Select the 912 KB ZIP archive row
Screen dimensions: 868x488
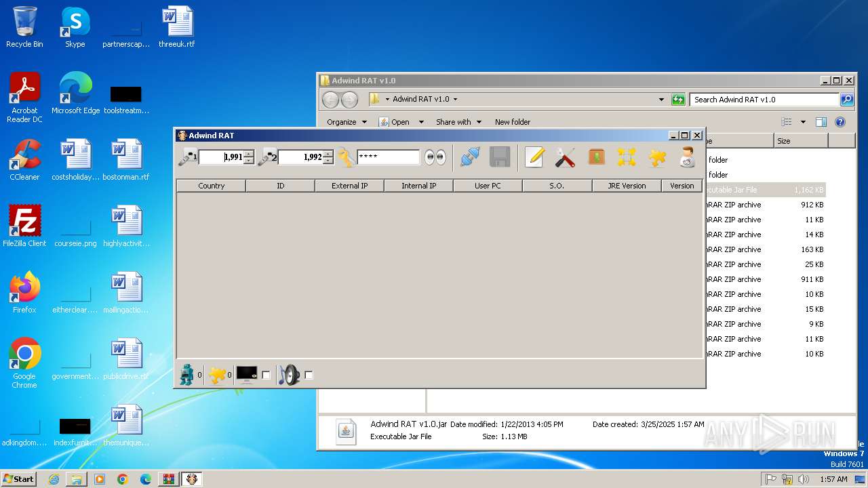click(x=765, y=205)
